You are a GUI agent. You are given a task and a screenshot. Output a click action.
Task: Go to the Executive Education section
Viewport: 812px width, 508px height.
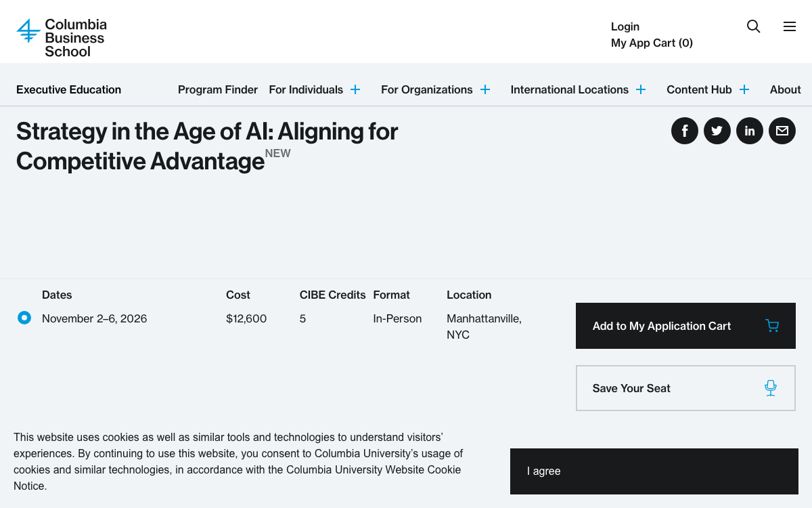pyautogui.click(x=68, y=89)
